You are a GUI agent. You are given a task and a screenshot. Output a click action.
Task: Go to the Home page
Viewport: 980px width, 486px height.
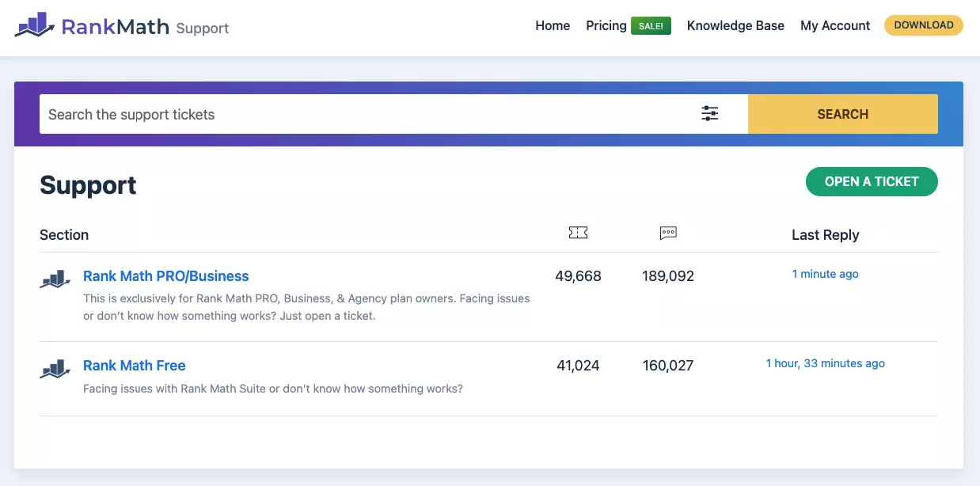[553, 25]
